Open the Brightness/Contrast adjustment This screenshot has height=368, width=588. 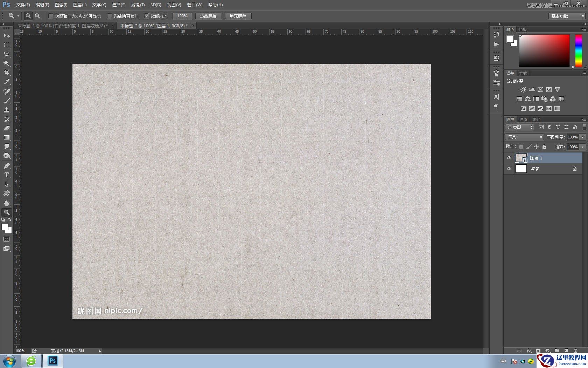523,89
